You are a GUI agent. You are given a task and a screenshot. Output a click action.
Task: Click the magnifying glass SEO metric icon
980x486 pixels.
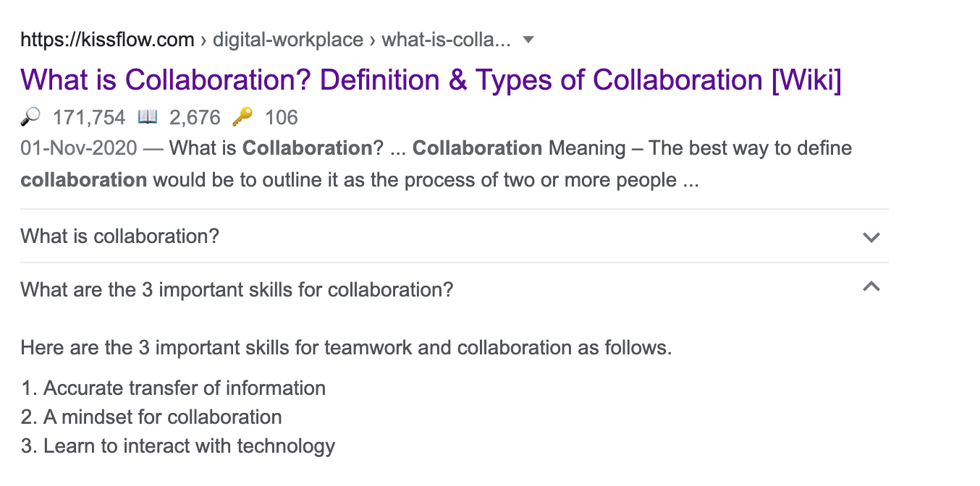tap(31, 116)
